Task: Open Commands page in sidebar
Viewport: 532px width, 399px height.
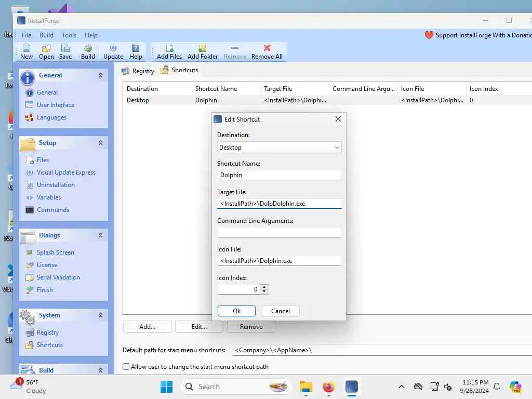Action: [53, 210]
